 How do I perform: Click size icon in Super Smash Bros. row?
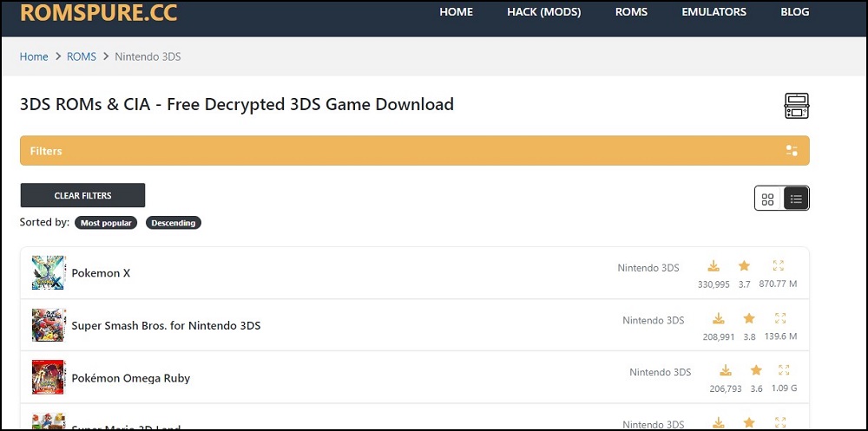pos(780,318)
